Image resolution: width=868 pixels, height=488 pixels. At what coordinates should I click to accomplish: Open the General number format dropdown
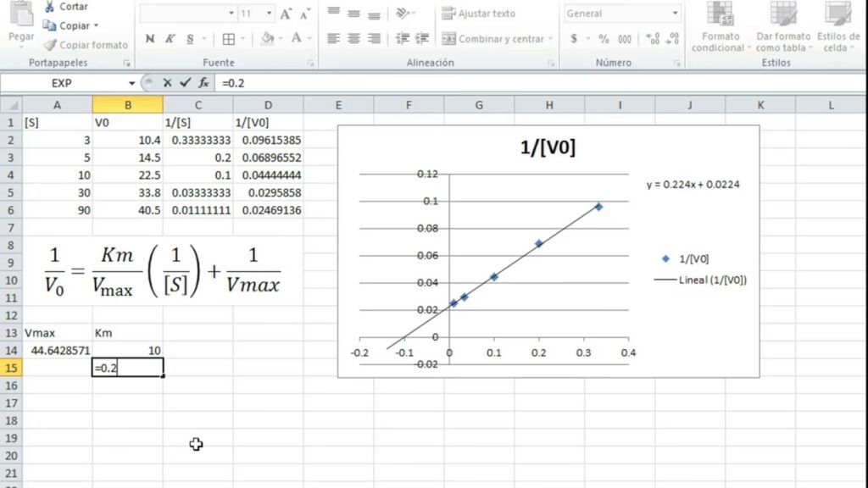tap(675, 14)
